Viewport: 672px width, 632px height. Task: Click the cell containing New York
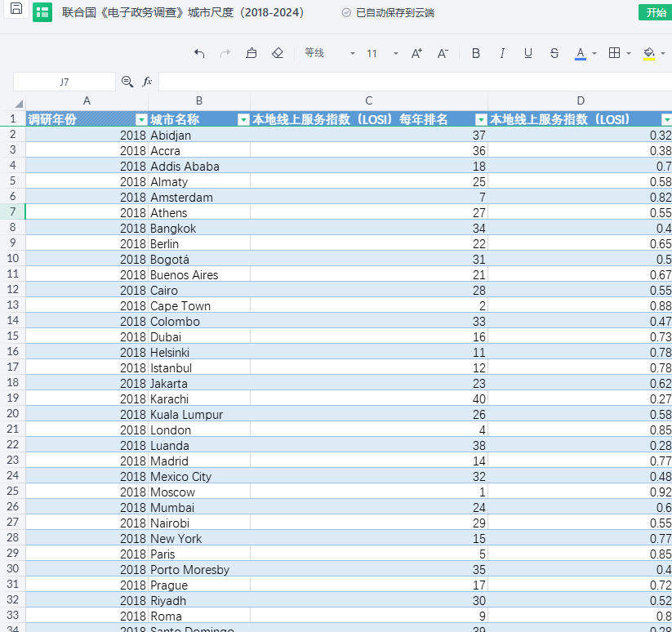tap(199, 539)
